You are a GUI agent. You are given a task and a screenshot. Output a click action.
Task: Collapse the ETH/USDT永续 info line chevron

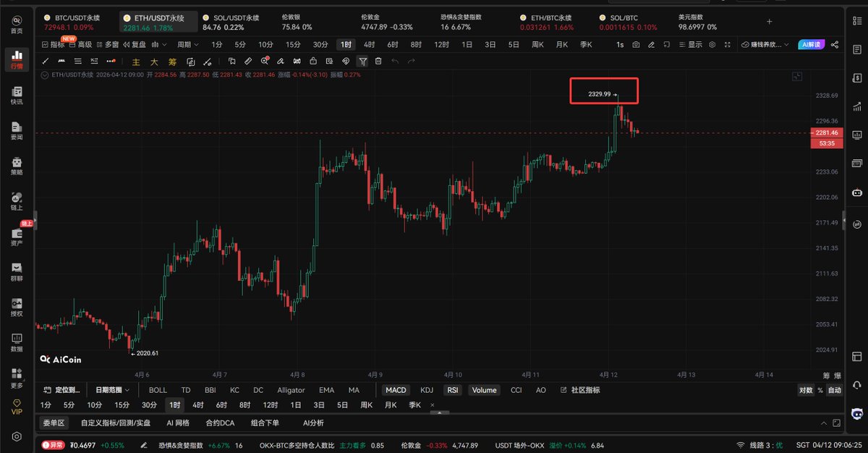(46, 74)
